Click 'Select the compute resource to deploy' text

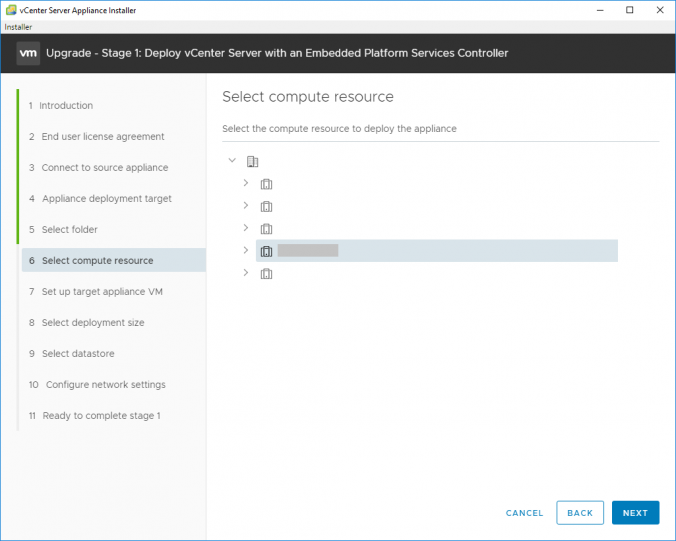point(339,129)
